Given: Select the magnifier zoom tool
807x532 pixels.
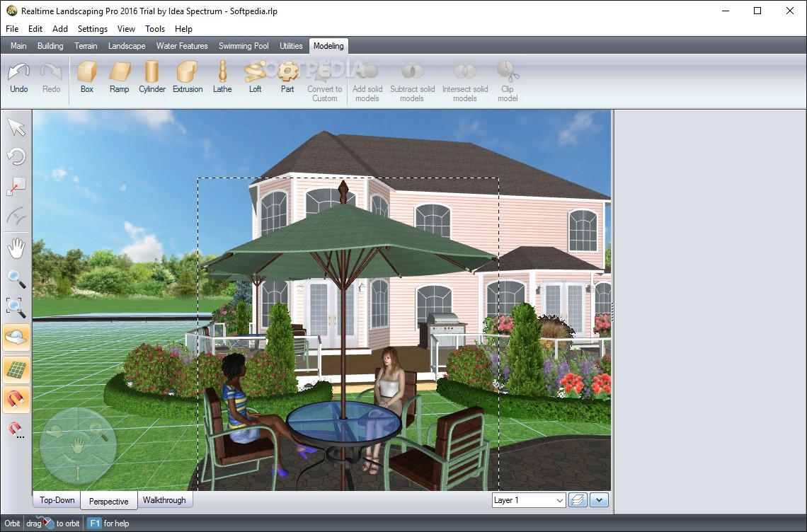Looking at the screenshot, I should 16,279.
